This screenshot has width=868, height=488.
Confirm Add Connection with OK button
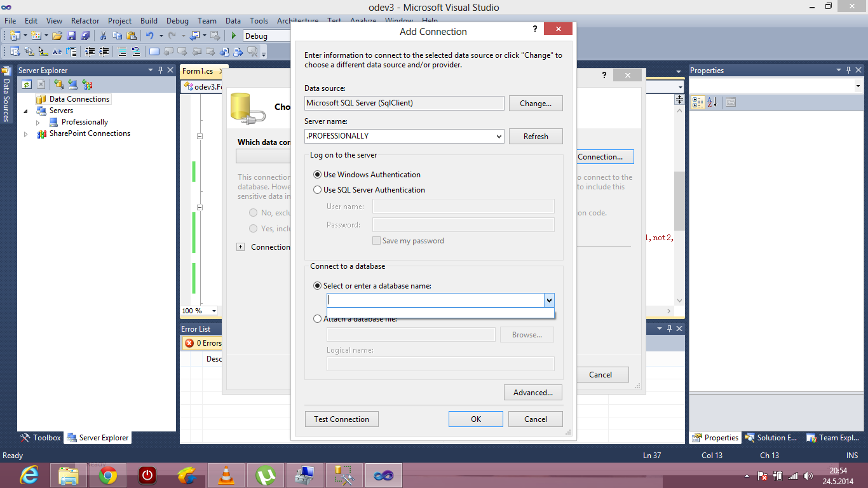[x=476, y=419]
